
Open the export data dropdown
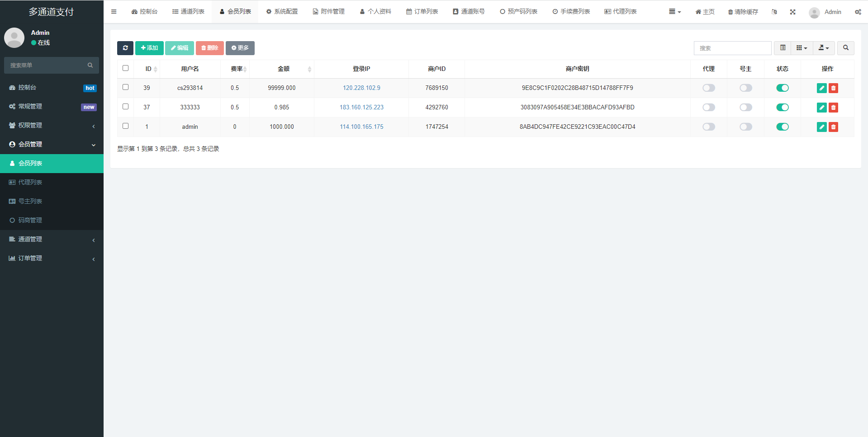(x=824, y=48)
